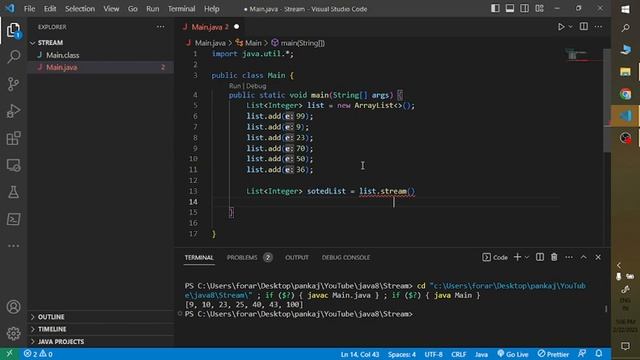Create a new terminal with plus icon

[x=517, y=257]
